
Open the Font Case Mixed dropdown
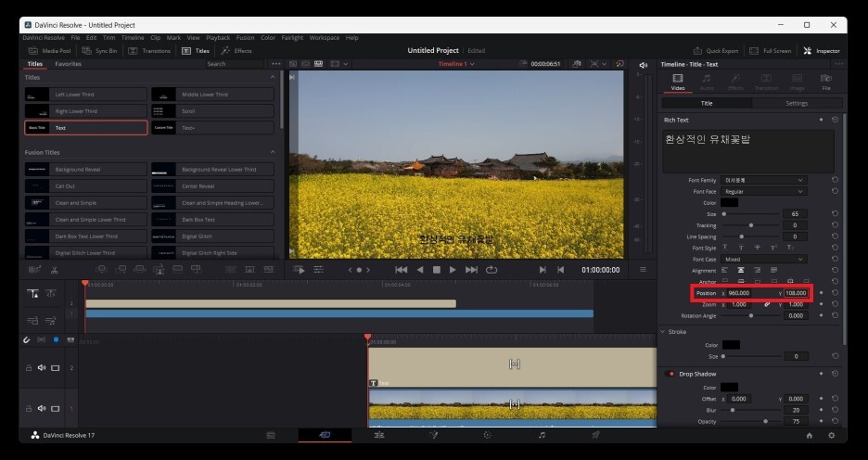[763, 259]
